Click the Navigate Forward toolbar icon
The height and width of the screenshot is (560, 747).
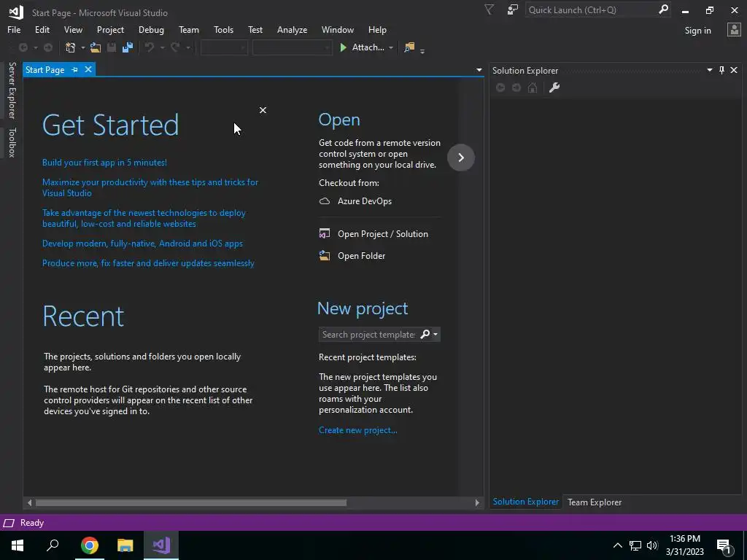[48, 47]
